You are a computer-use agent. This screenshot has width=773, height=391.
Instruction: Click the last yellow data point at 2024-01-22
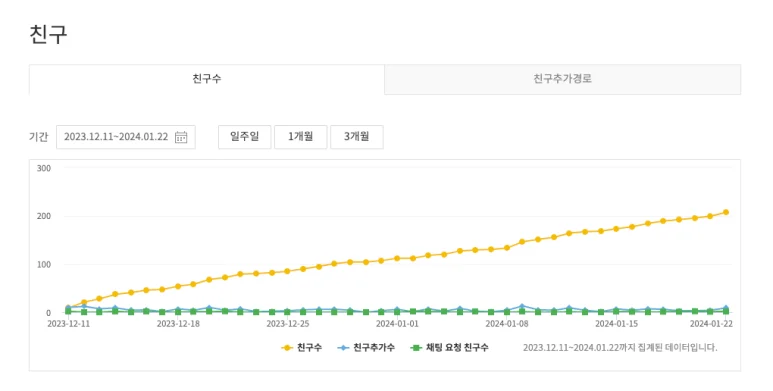[x=726, y=213]
